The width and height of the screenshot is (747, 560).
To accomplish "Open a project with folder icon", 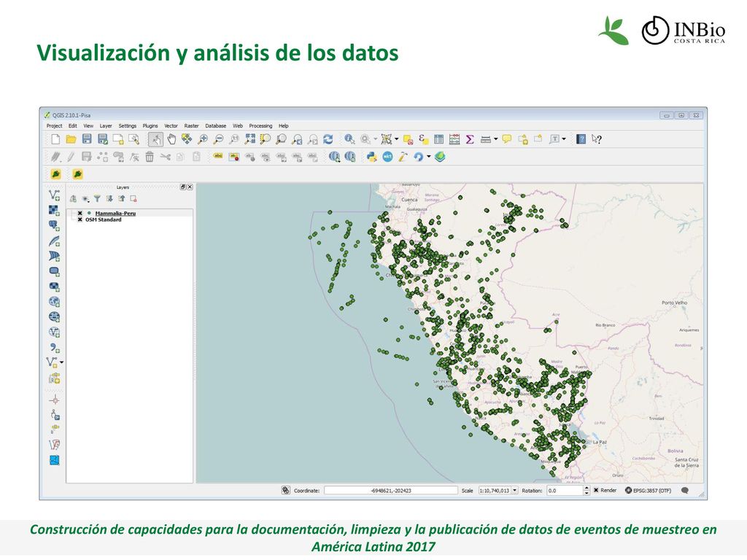I will (71, 139).
